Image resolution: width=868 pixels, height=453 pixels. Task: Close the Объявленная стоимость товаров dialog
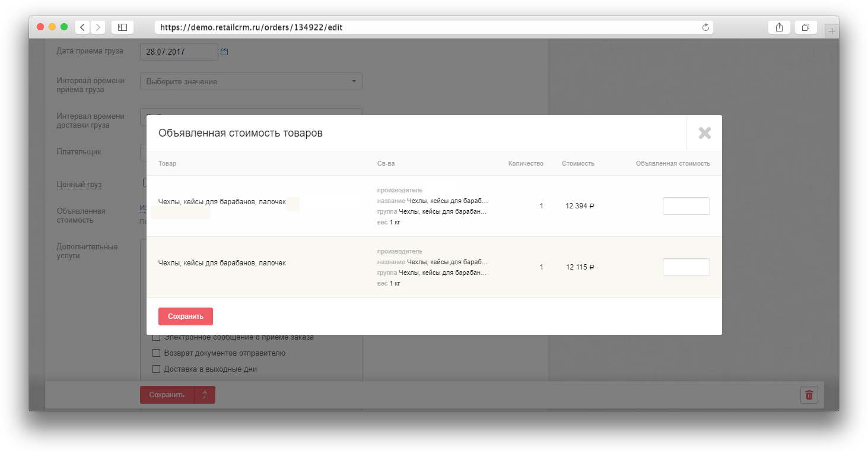tap(704, 133)
